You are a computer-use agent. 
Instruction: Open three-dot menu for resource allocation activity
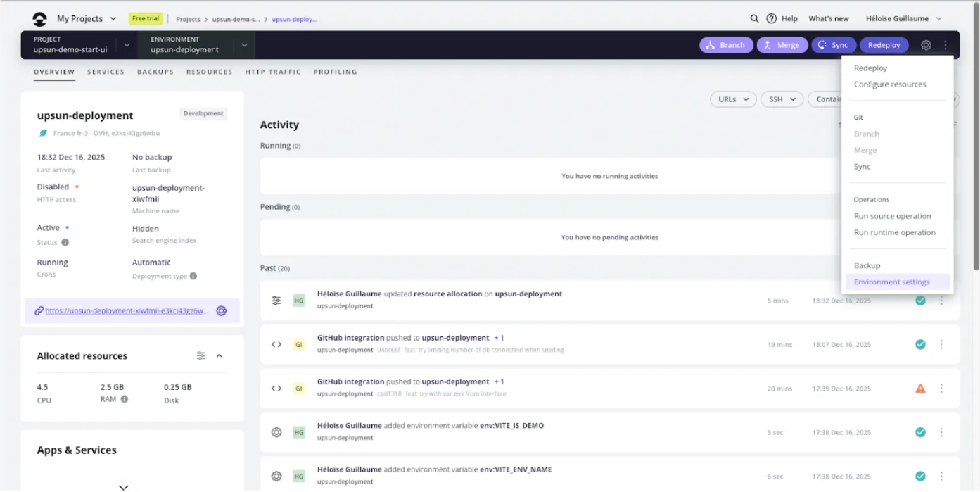(941, 301)
